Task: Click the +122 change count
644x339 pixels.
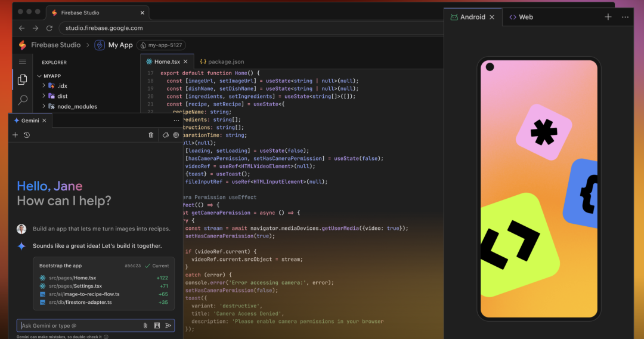Action: coord(162,278)
